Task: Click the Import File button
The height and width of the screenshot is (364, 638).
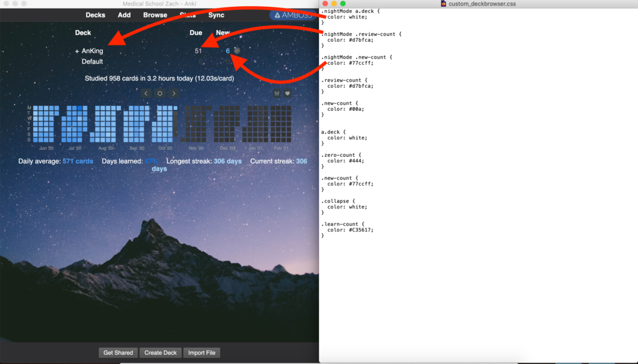Action: tap(201, 353)
